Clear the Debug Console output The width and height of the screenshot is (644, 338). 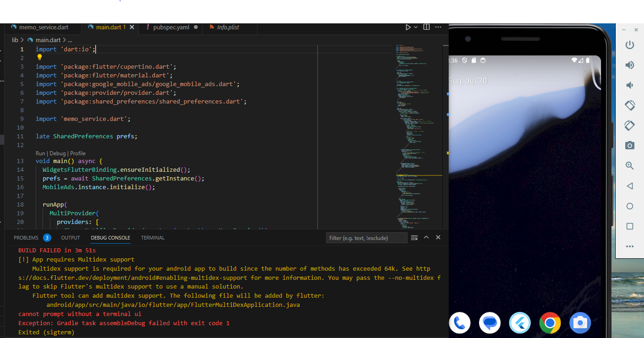(414, 238)
